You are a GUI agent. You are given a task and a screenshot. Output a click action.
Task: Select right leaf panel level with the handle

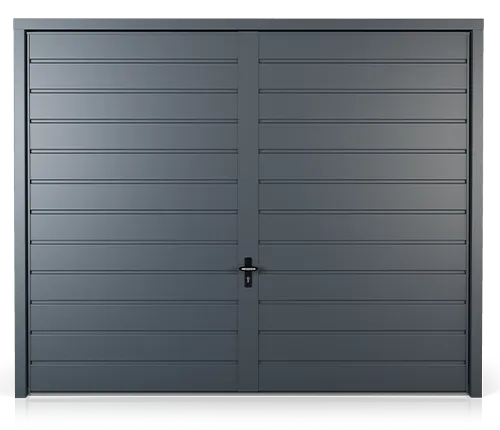pos(363,258)
